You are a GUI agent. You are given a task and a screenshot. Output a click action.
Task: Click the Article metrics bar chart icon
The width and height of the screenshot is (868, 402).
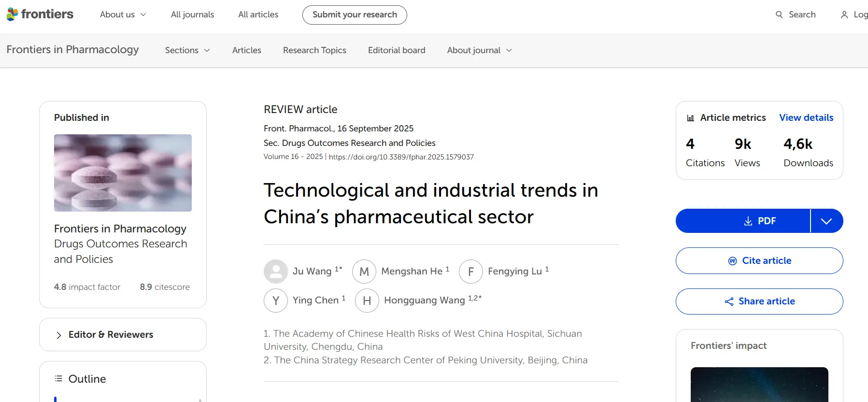click(x=691, y=118)
